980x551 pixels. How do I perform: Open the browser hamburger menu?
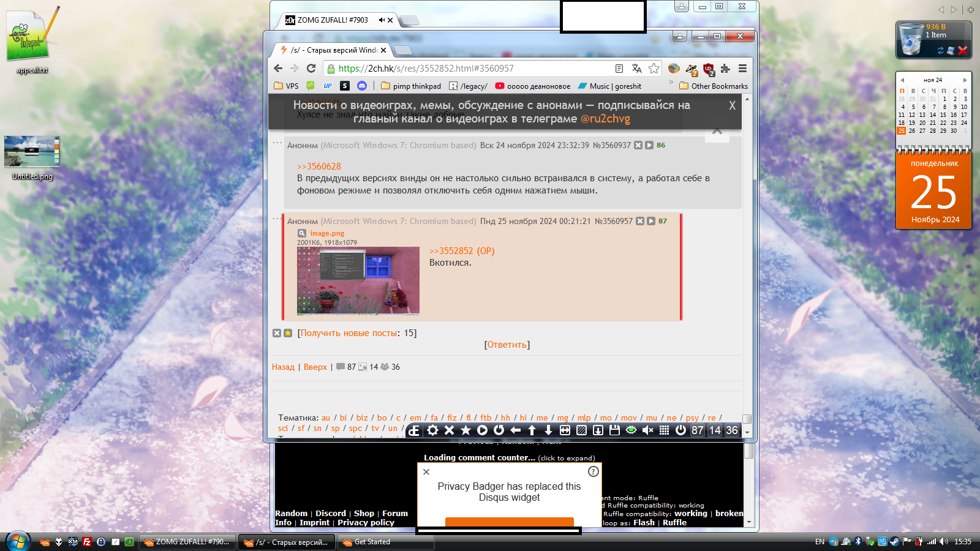742,69
